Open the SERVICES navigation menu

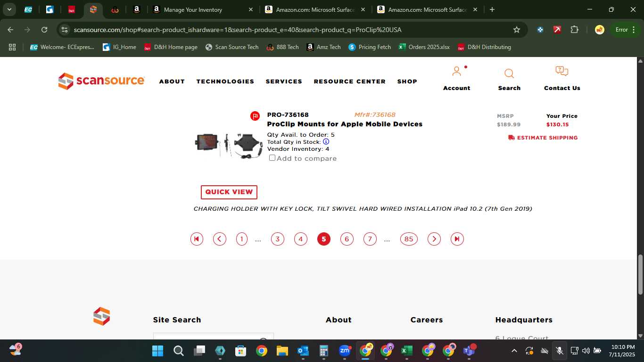(x=284, y=82)
